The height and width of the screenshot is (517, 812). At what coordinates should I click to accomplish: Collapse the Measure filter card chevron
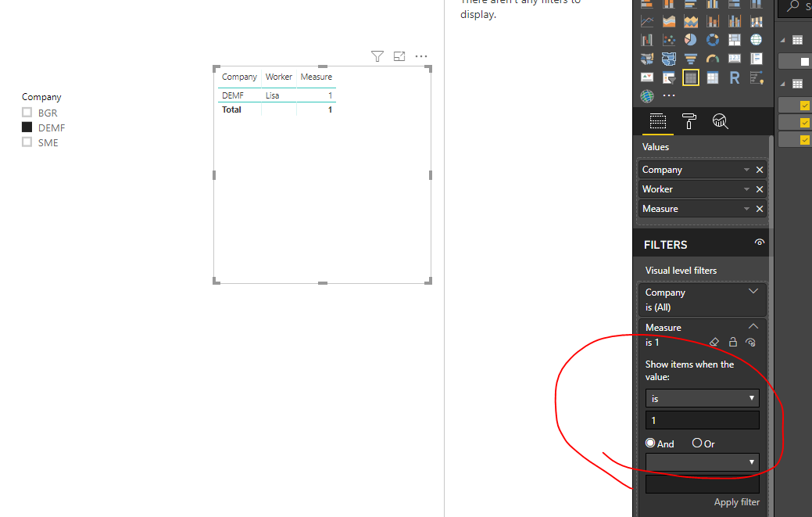pos(753,326)
